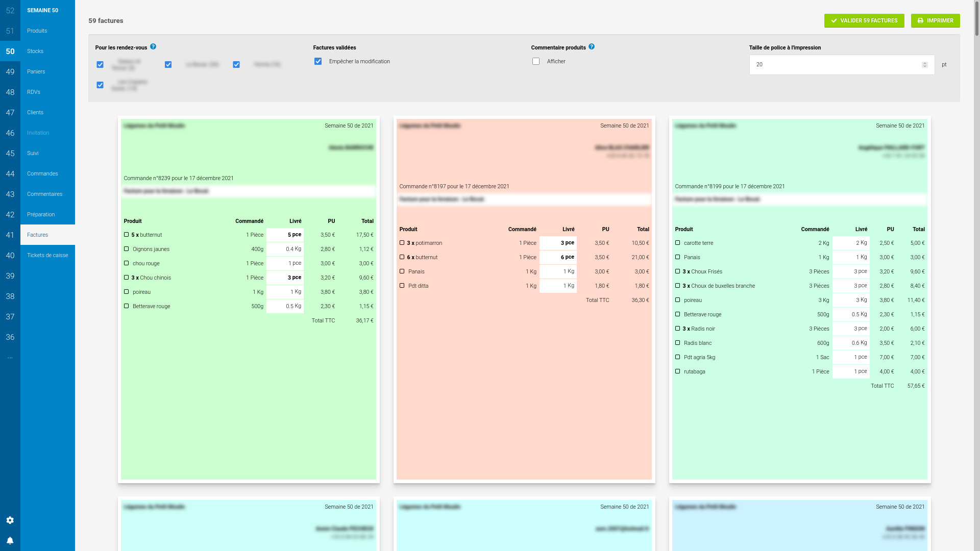The image size is (980, 551).
Task: Expand more weeks via ellipsis
Action: tap(10, 358)
